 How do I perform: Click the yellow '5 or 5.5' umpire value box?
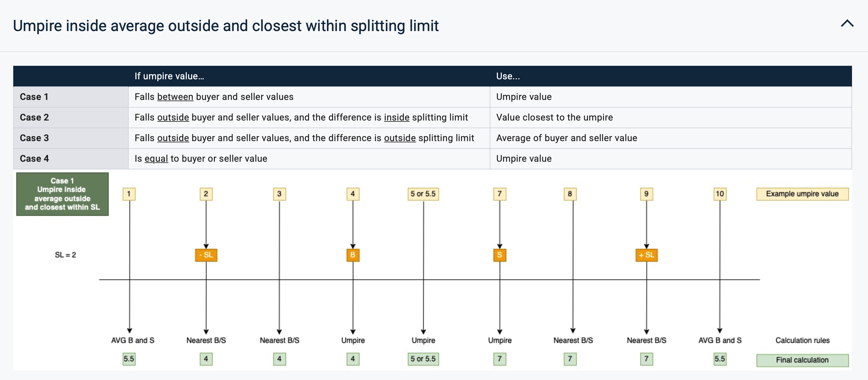point(423,194)
